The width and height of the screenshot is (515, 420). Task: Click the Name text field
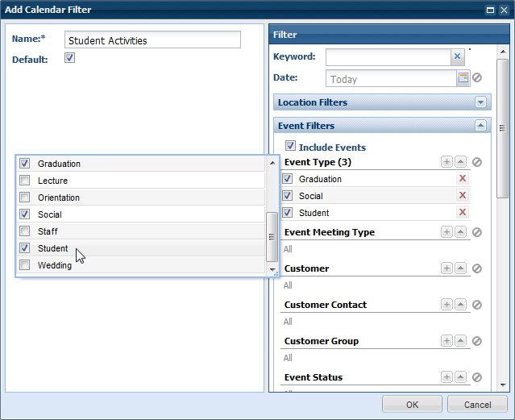point(152,40)
